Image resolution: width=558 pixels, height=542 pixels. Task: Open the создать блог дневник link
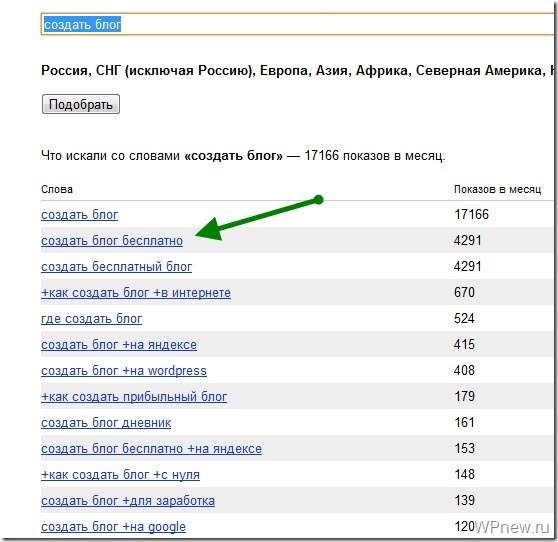click(x=106, y=422)
